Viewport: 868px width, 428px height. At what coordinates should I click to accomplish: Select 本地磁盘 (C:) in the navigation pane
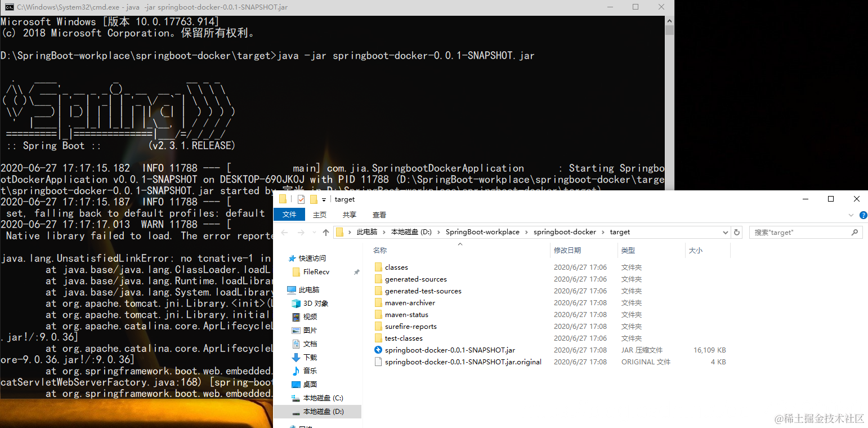click(x=323, y=398)
